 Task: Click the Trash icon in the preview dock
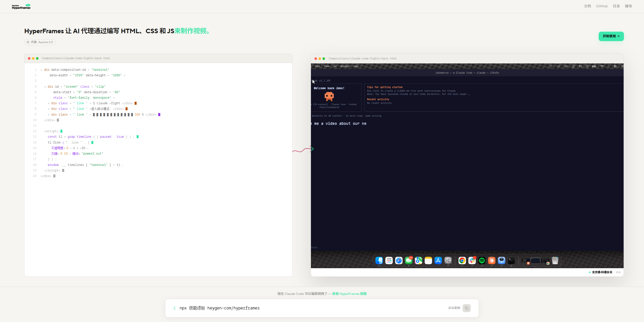pyautogui.click(x=555, y=261)
